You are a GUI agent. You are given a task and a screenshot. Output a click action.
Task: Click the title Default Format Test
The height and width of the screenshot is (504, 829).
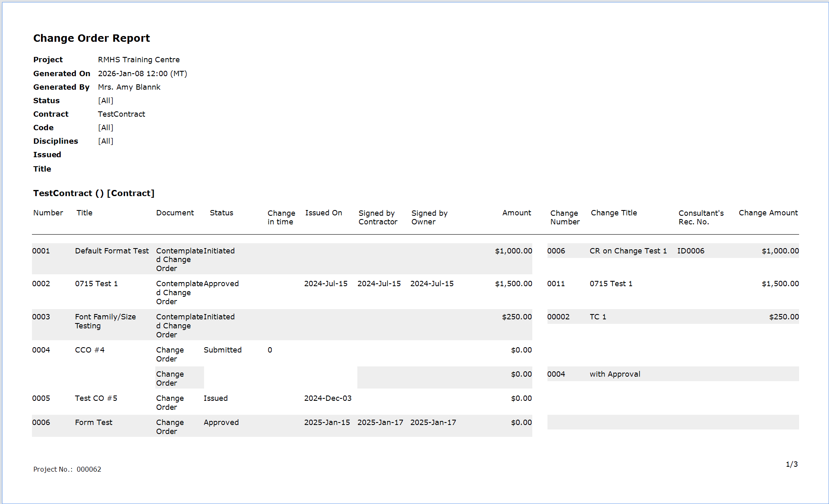point(112,251)
